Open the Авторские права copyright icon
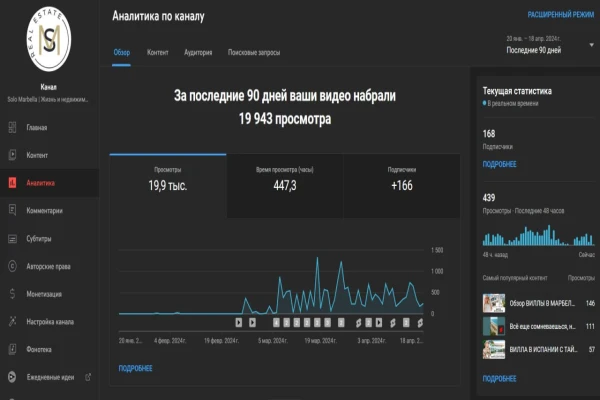The height and width of the screenshot is (400, 600). (x=12, y=266)
